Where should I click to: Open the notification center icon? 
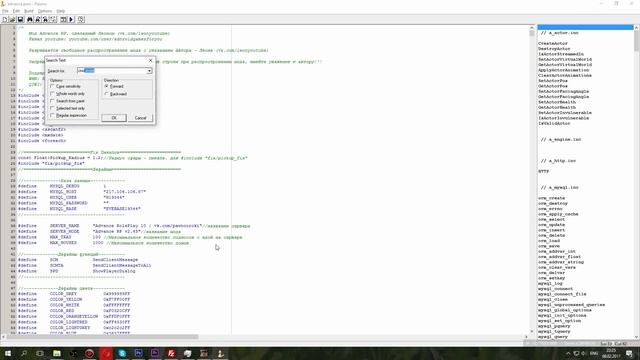coord(630,353)
